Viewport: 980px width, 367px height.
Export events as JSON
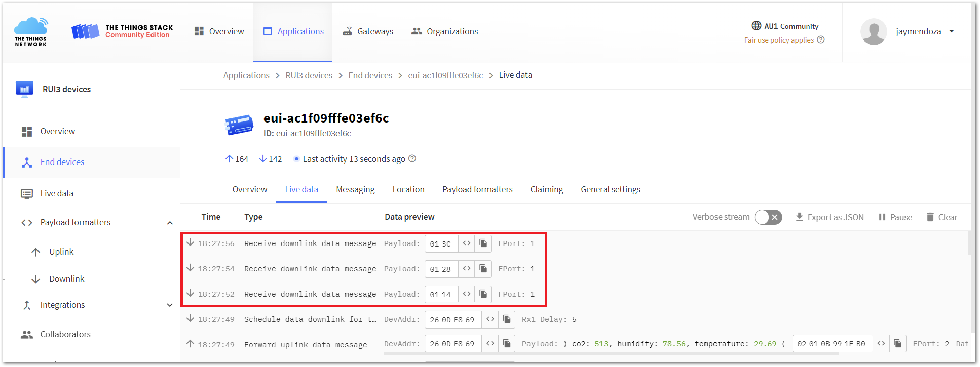point(830,217)
